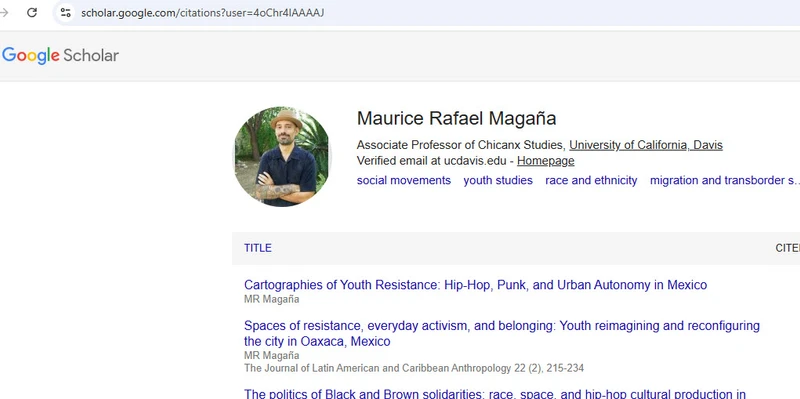
Task: View Maurice Rafael Magaña's profile photo
Action: tap(282, 157)
